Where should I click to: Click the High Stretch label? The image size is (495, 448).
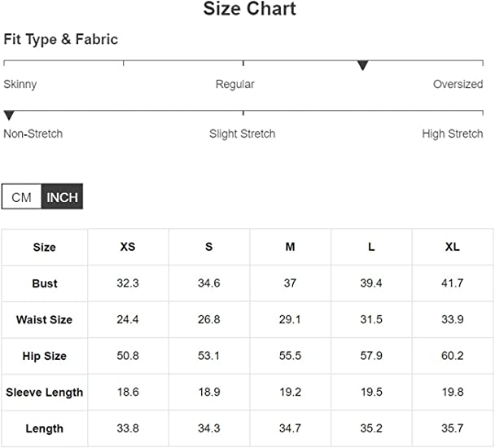coord(453,134)
